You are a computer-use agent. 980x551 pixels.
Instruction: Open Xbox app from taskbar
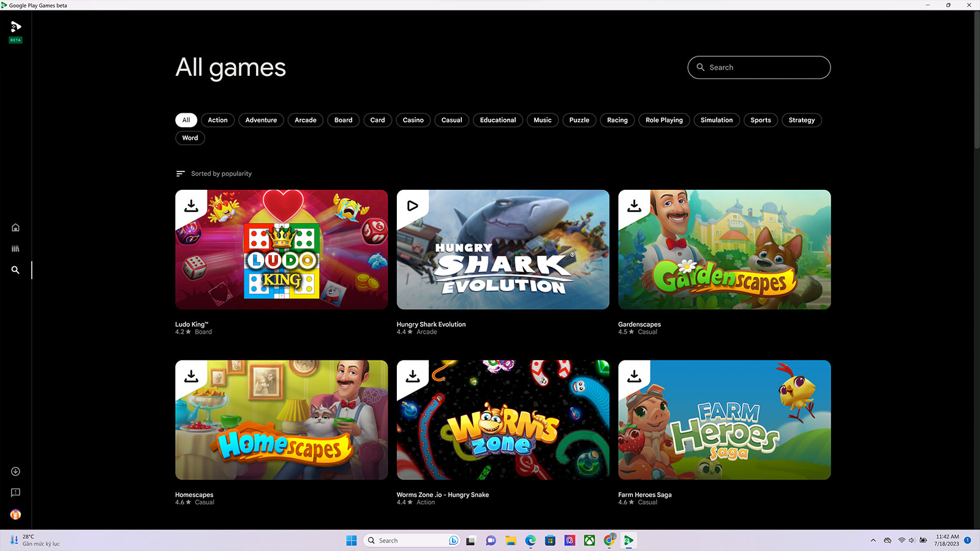coord(589,541)
